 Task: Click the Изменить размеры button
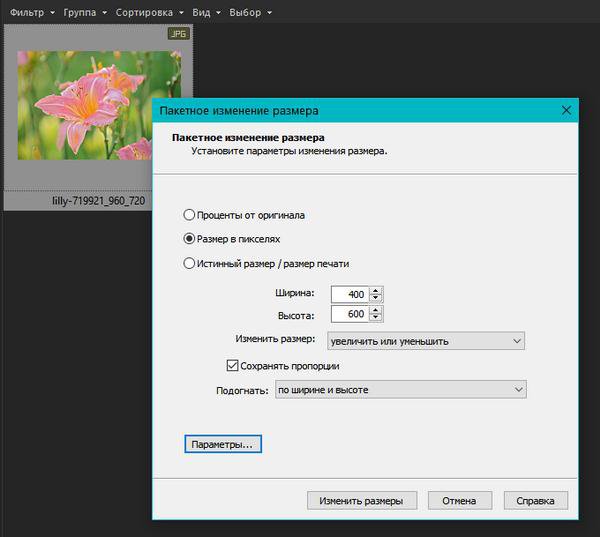[362, 501]
